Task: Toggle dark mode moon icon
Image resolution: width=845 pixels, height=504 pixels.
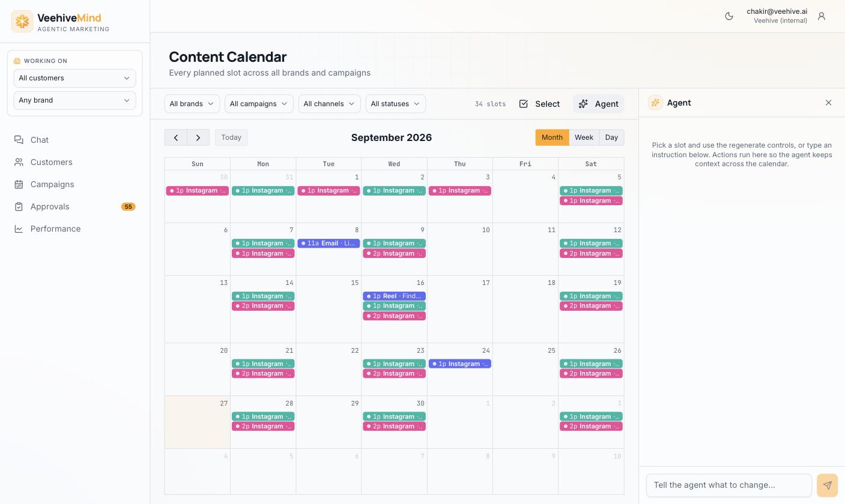Action: pos(729,16)
